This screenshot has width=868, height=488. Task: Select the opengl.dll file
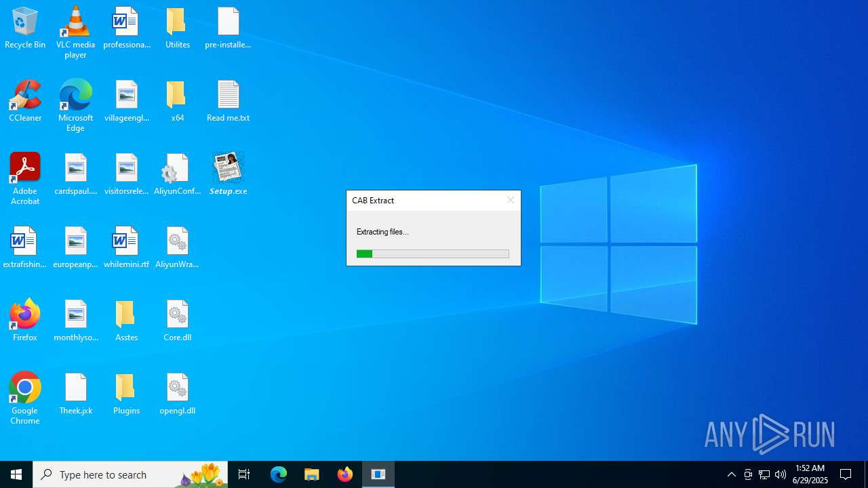pos(177,394)
